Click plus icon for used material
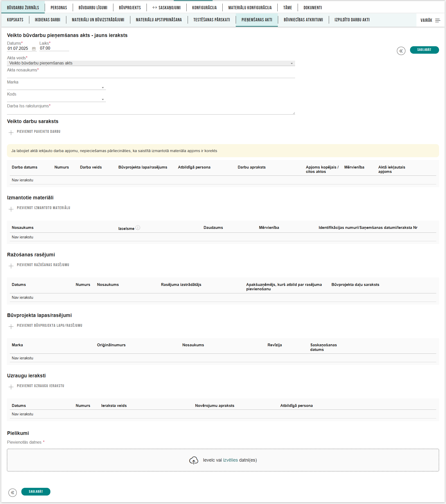Image resolution: width=446 pixels, height=504 pixels. click(11, 209)
